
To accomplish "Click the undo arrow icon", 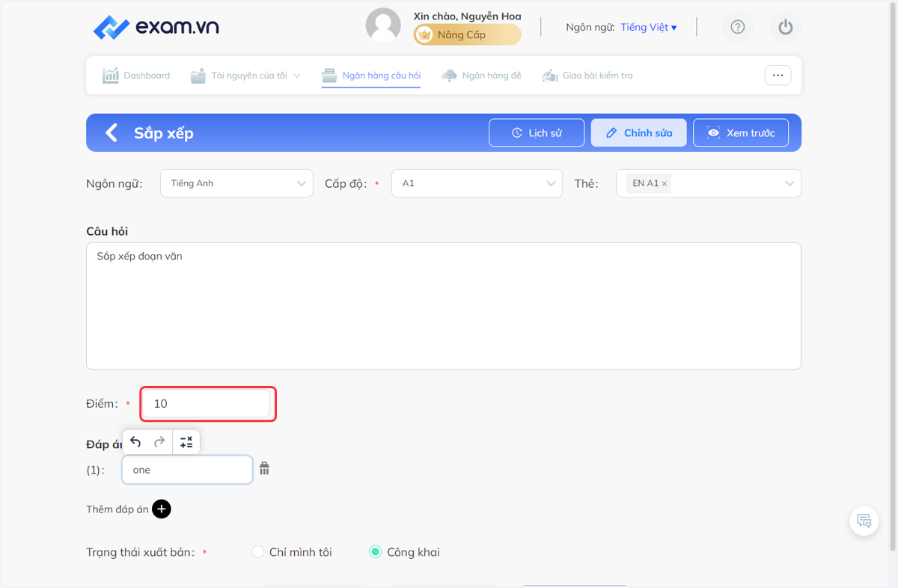I will pyautogui.click(x=135, y=442).
